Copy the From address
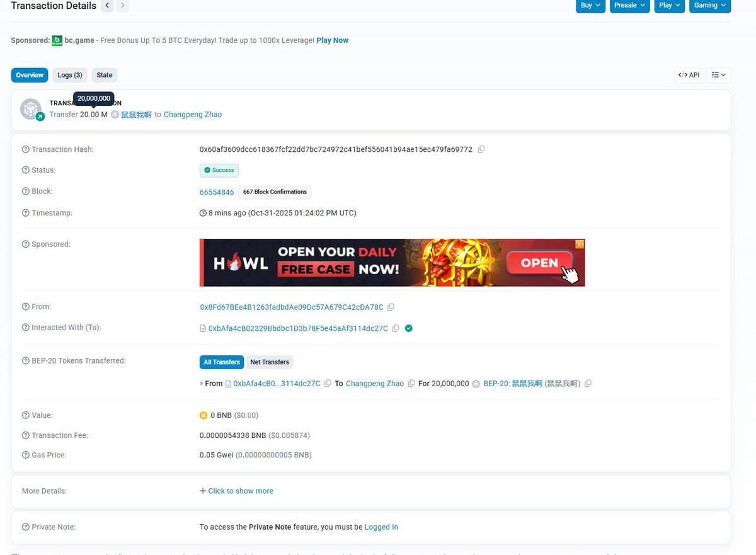Image resolution: width=756 pixels, height=555 pixels. click(x=391, y=307)
